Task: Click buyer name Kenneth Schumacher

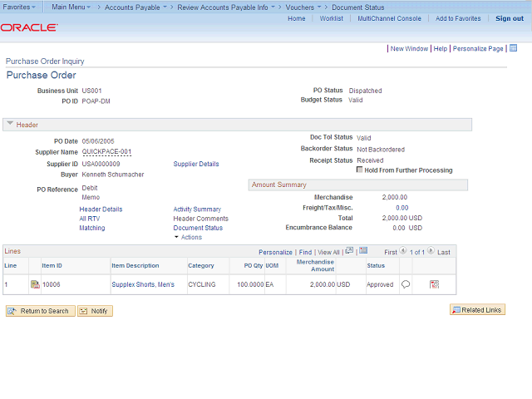Action: (113, 175)
